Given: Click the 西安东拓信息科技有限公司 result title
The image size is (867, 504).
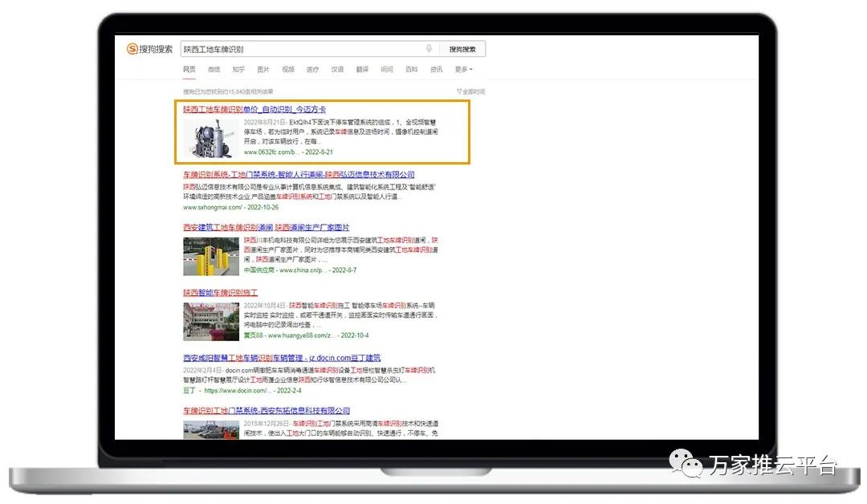Looking at the screenshot, I should (x=266, y=411).
